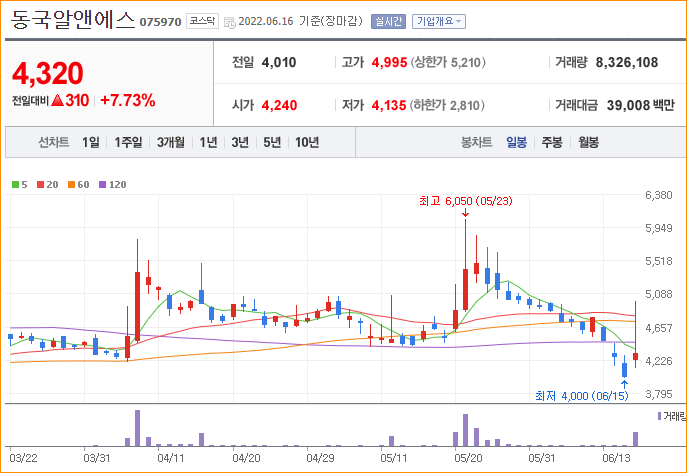
Task: Select the 3년 line chart tab
Action: point(240,142)
